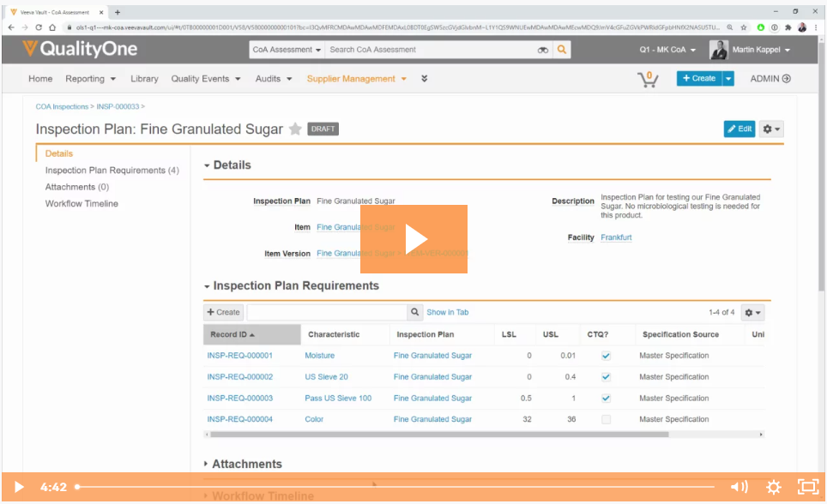
Task: Expand the Attachments section
Action: pyautogui.click(x=206, y=464)
